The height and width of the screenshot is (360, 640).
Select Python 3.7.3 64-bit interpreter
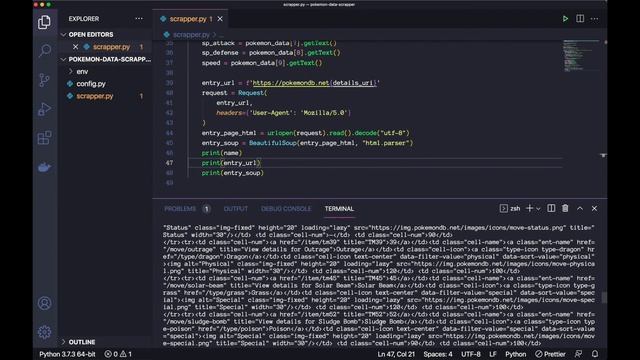coord(67,354)
